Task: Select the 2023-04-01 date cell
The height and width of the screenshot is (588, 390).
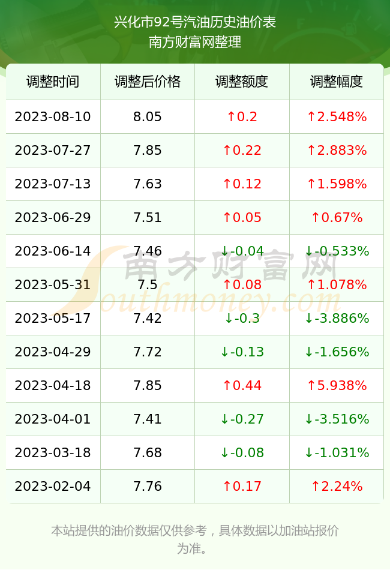Action: (x=53, y=419)
